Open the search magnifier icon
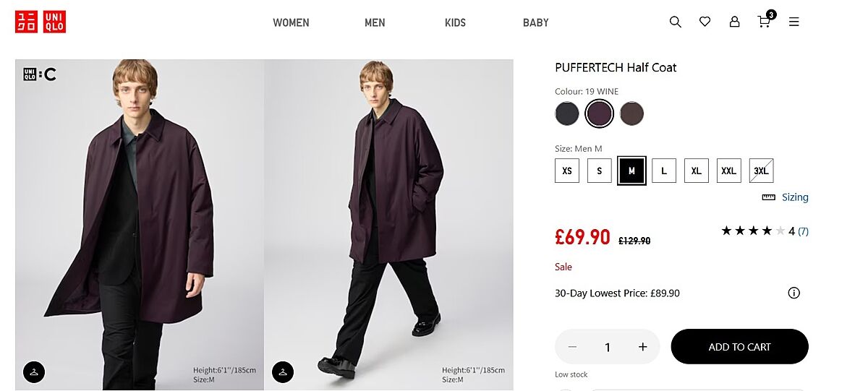868x391 pixels. [675, 22]
